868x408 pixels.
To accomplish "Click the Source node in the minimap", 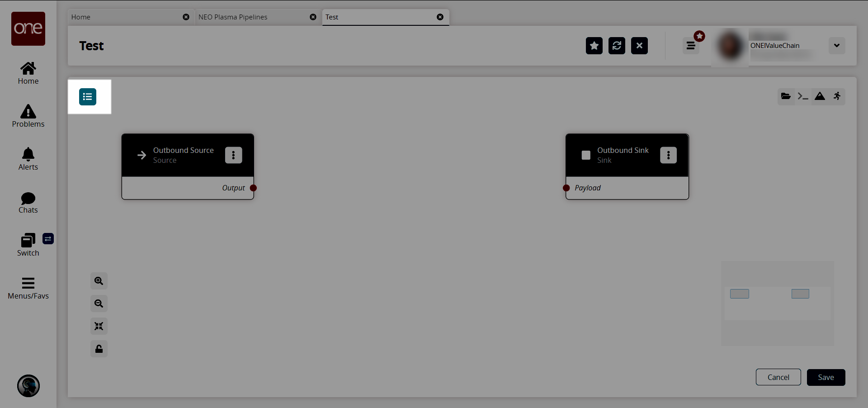I will point(740,294).
